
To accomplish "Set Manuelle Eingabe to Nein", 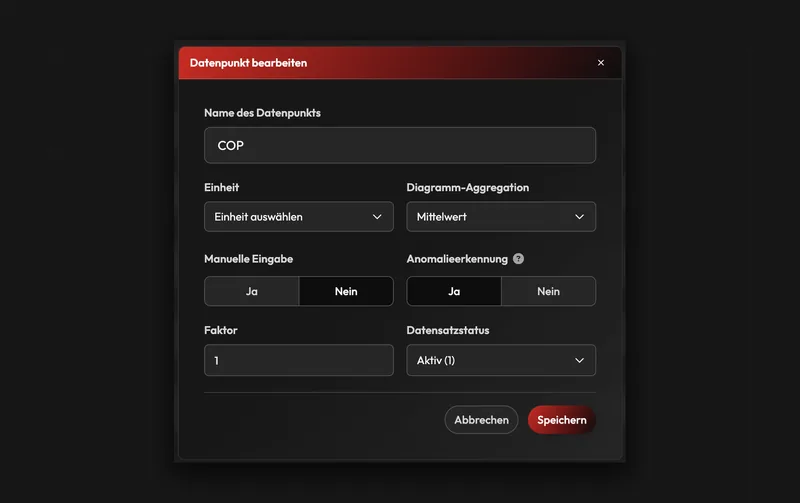I will coord(346,291).
